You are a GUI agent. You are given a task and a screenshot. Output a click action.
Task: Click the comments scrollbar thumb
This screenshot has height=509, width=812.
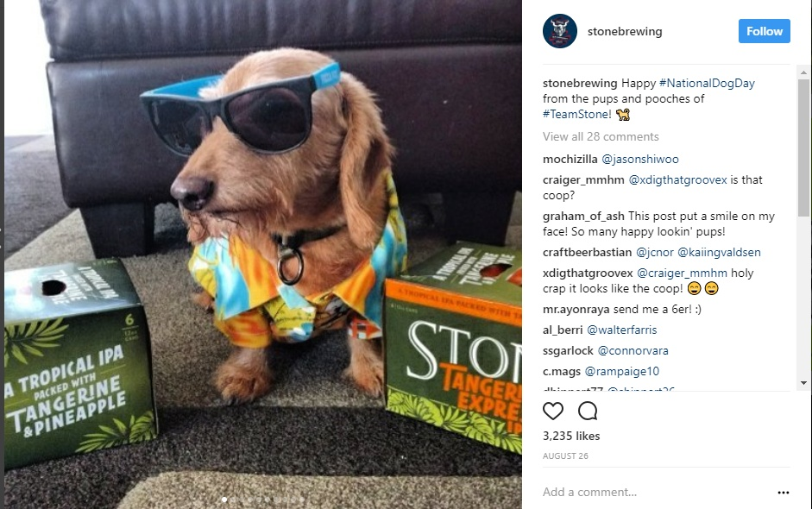point(803,148)
